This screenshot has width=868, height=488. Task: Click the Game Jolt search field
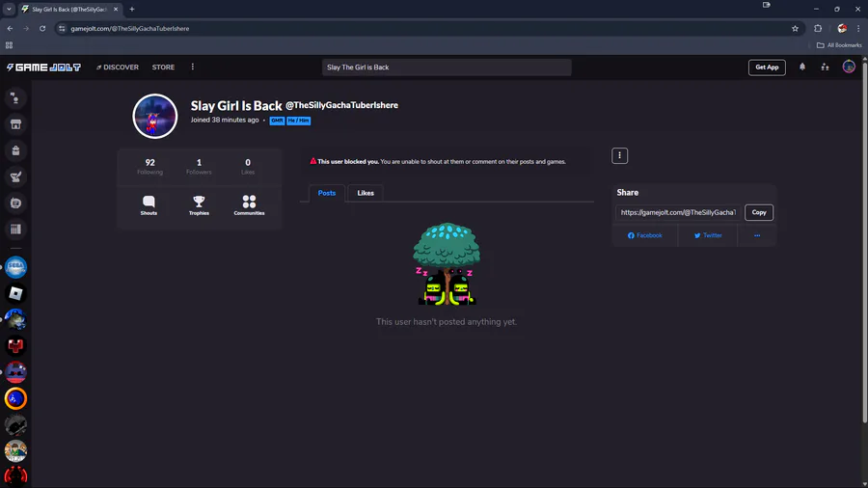point(447,67)
